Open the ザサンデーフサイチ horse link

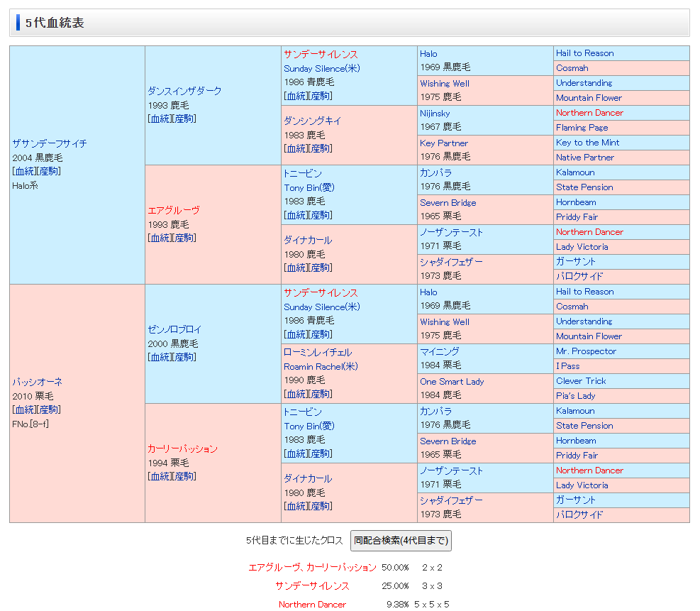[49, 143]
